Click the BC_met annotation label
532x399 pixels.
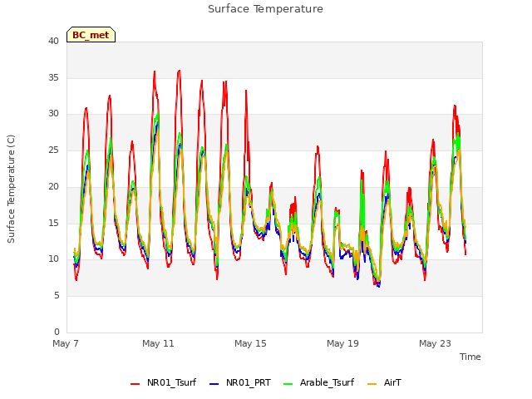(x=91, y=35)
